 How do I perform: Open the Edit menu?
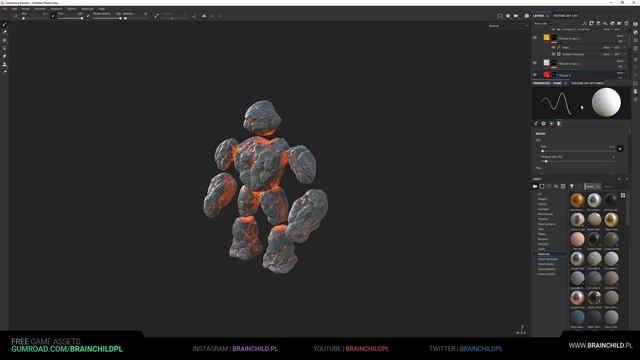(x=14, y=9)
